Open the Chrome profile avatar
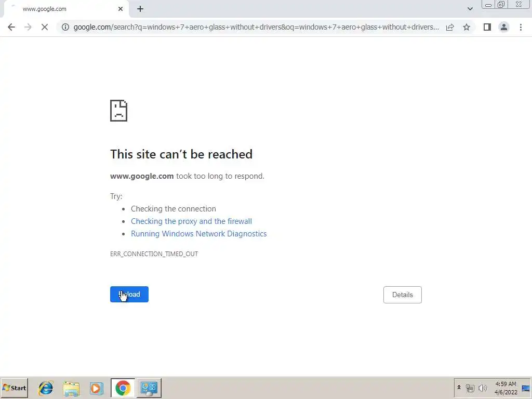This screenshot has width=532, height=399. (504, 27)
